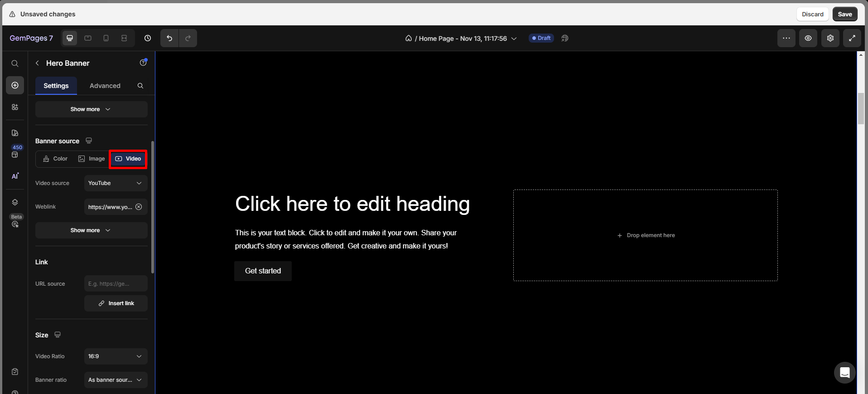Screen dimensions: 868x394
Task: Click the URL source input field
Action: click(116, 284)
